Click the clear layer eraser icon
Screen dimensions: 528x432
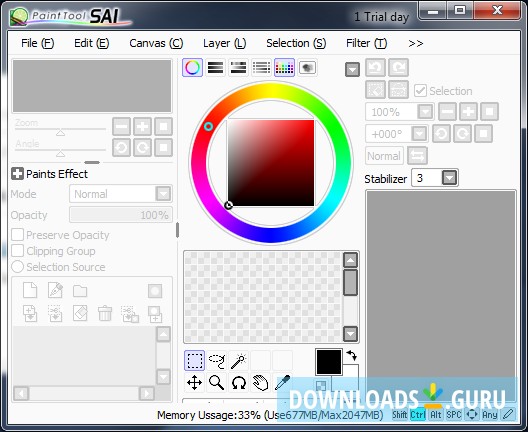[80, 313]
